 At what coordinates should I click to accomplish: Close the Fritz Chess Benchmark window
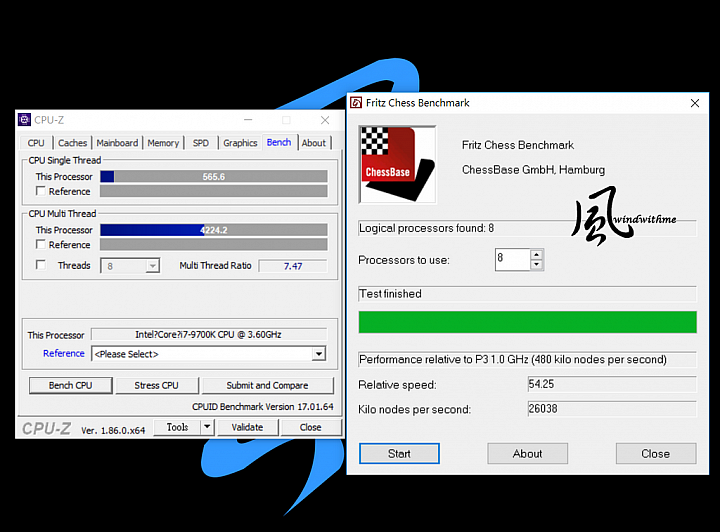695,103
